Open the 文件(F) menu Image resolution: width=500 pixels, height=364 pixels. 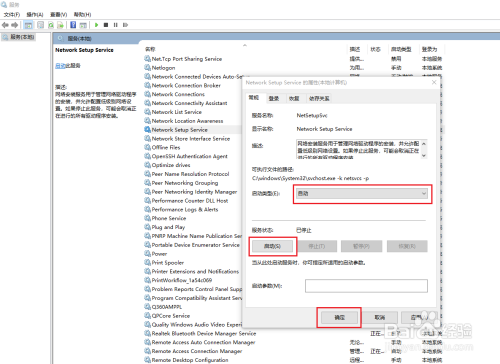coord(12,15)
